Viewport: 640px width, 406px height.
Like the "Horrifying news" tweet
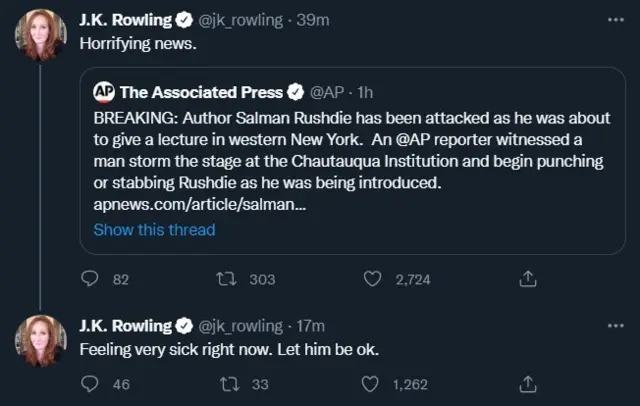click(372, 280)
